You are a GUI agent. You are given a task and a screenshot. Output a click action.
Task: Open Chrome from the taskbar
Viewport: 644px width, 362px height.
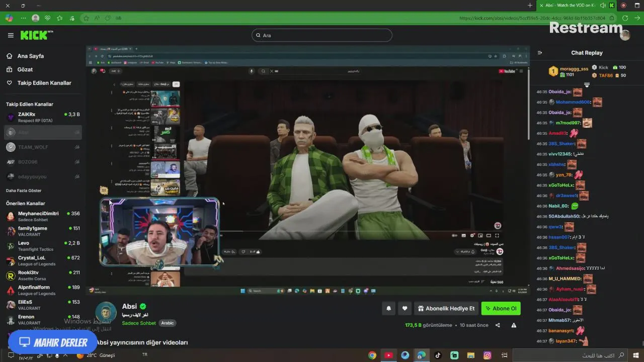coord(372,355)
